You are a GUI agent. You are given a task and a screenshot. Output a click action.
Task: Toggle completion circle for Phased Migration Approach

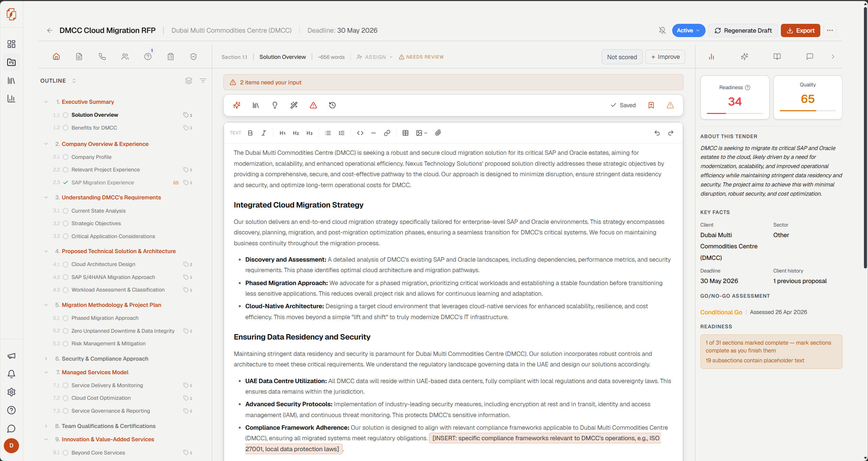tap(66, 318)
